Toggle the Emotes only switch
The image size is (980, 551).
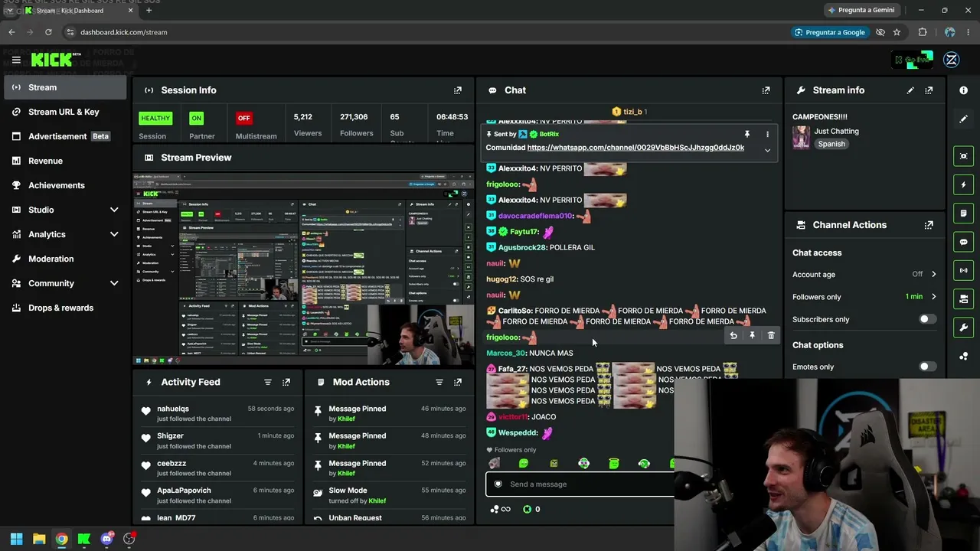point(926,367)
